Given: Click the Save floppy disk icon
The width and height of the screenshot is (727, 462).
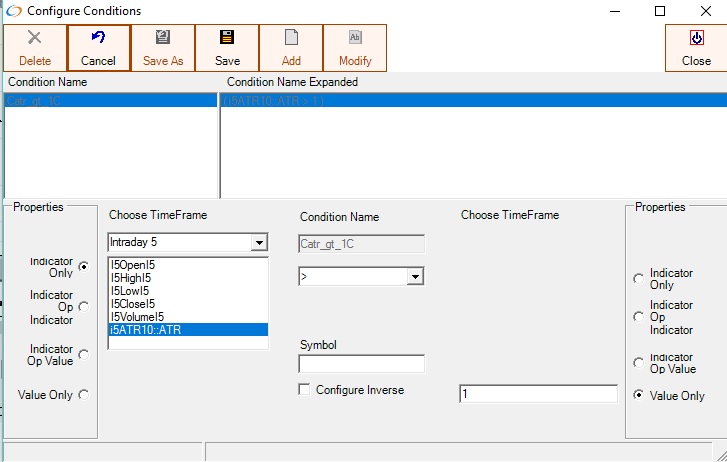Looking at the screenshot, I should click(227, 38).
